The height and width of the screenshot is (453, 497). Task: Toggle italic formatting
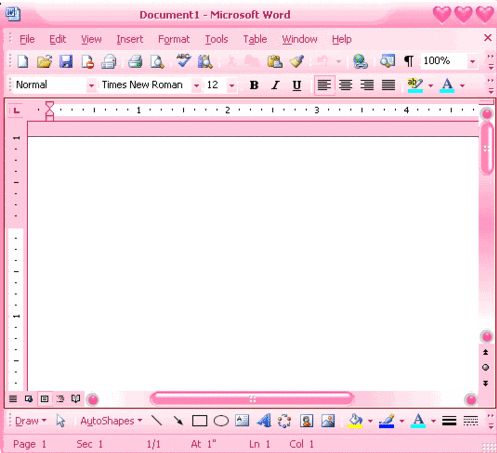275,85
